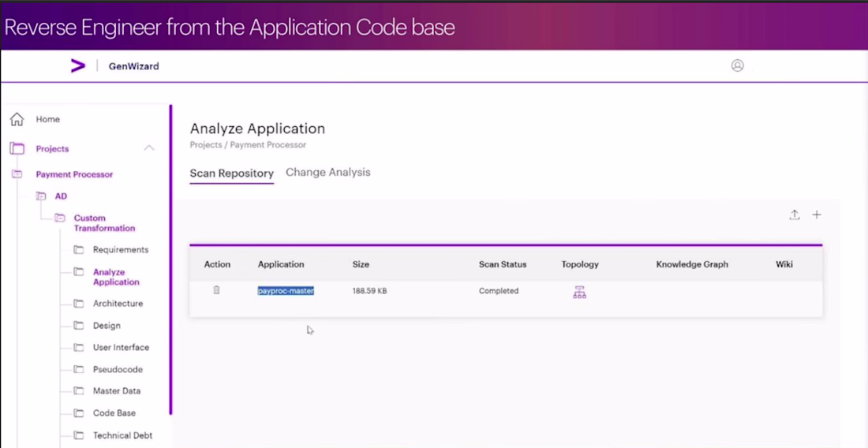Click the GenWizard title link

133,66
